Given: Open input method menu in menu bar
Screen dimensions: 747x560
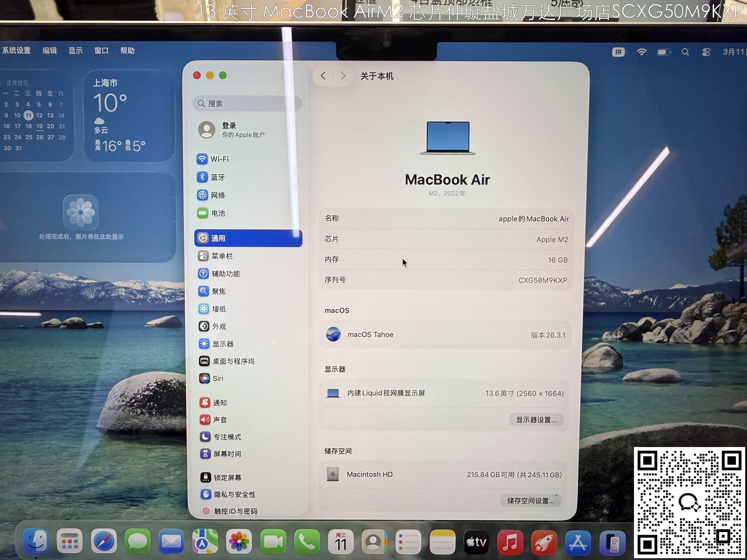Looking at the screenshot, I should tap(618, 52).
